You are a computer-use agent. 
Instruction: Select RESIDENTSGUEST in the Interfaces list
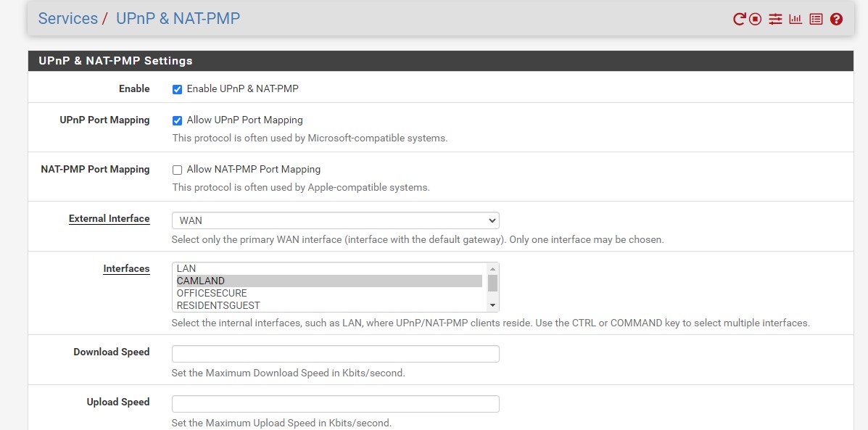point(329,305)
